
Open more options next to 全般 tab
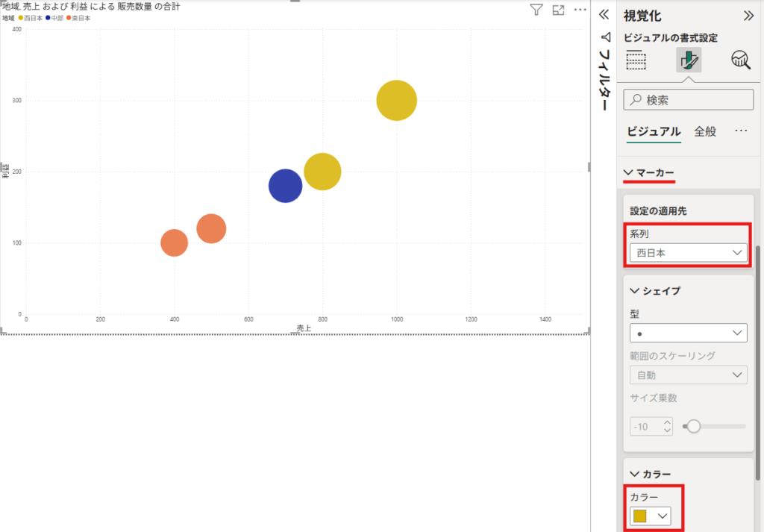(x=741, y=131)
